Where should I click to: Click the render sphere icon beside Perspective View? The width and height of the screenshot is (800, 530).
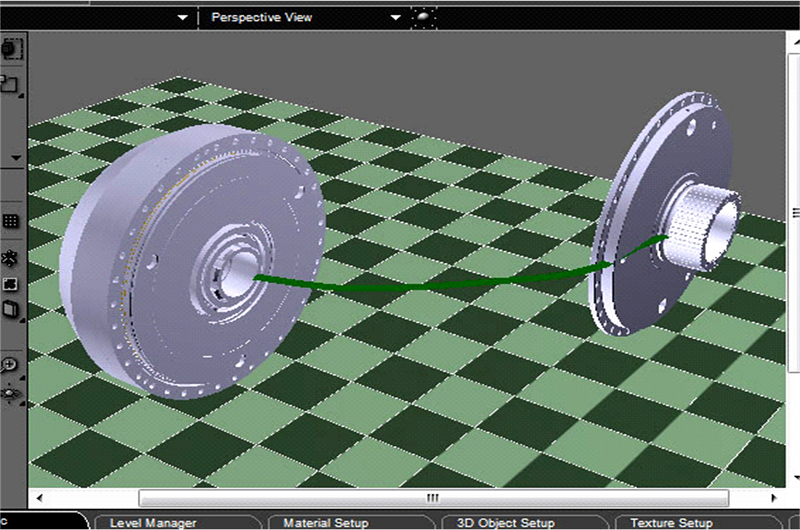pos(423,17)
